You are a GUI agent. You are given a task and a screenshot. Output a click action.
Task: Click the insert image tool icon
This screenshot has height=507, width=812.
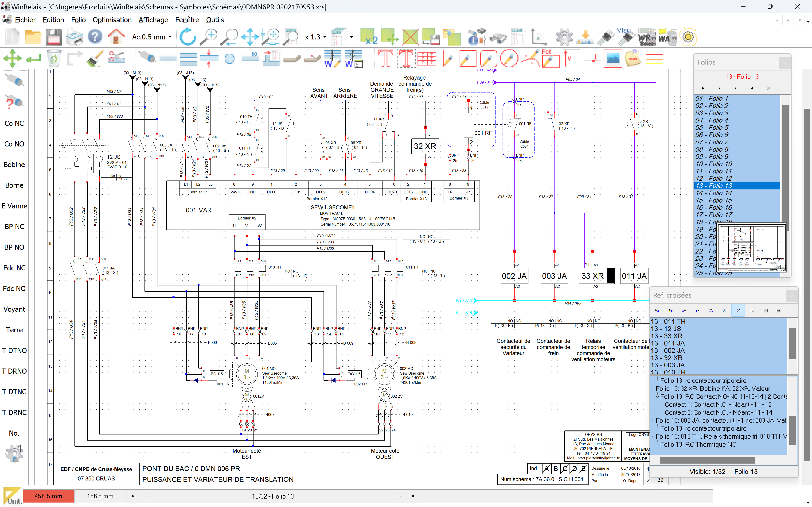613,58
